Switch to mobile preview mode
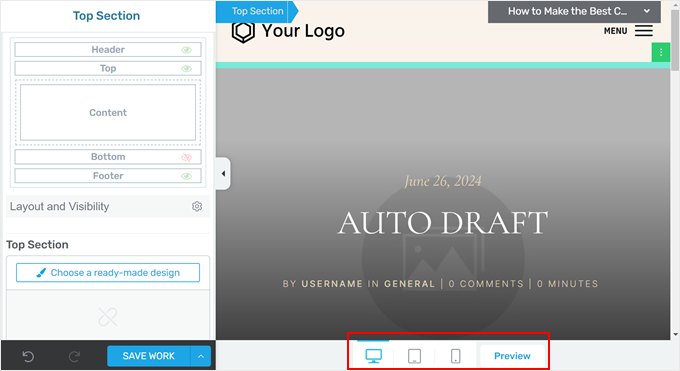Viewport: 680px width, 371px height. pyautogui.click(x=455, y=356)
